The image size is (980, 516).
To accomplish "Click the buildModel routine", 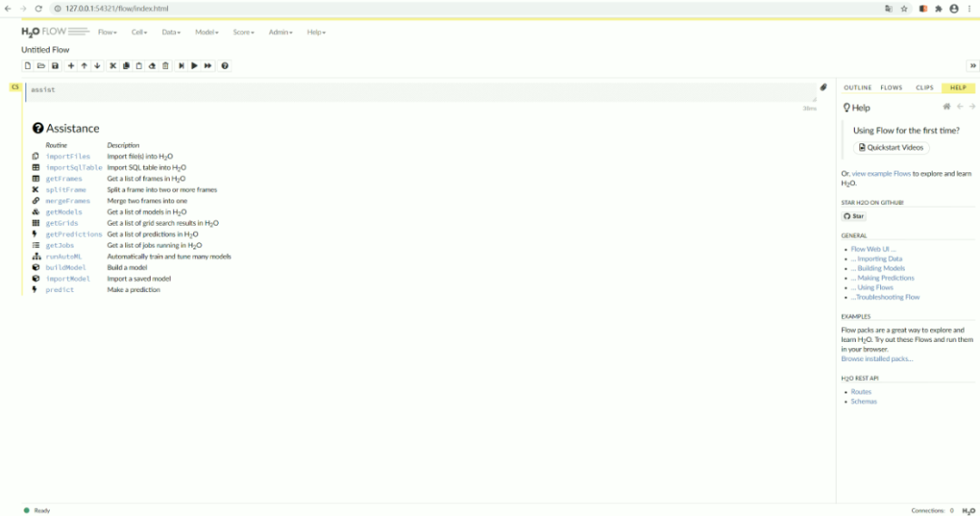I will click(x=65, y=268).
